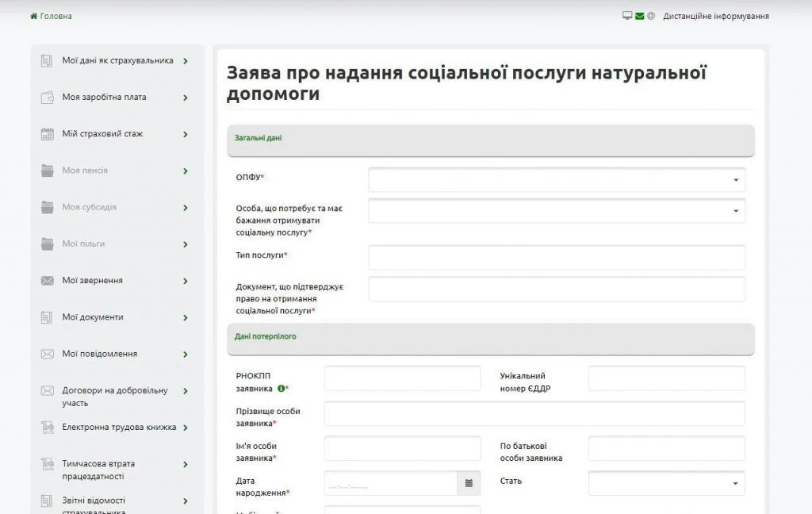Click the wallet icon beside Моя заробітна плата
The width and height of the screenshot is (812, 514).
coord(47,98)
